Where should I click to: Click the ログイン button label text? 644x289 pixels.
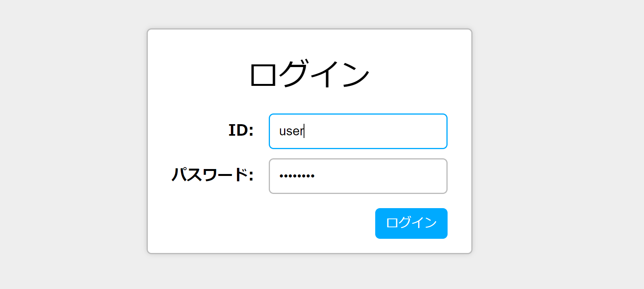pyautogui.click(x=411, y=223)
